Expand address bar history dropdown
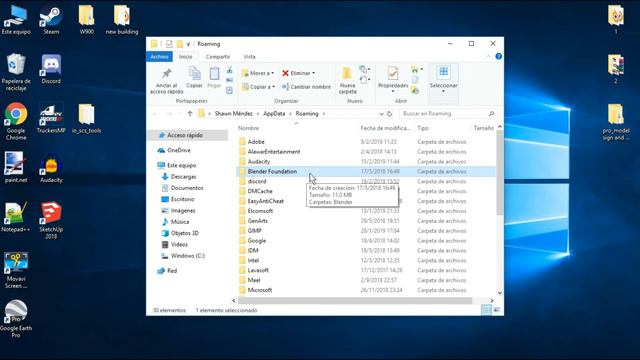This screenshot has height=360, width=640. 381,113
